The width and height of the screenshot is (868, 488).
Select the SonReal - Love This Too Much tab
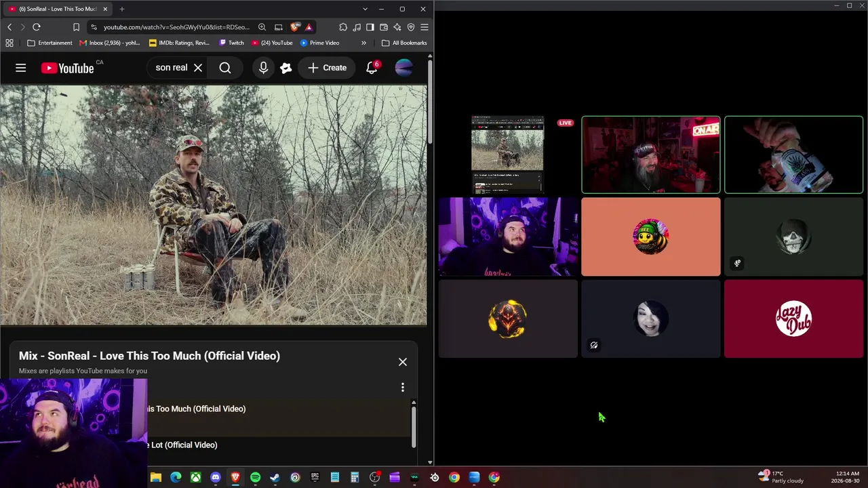pos(57,9)
